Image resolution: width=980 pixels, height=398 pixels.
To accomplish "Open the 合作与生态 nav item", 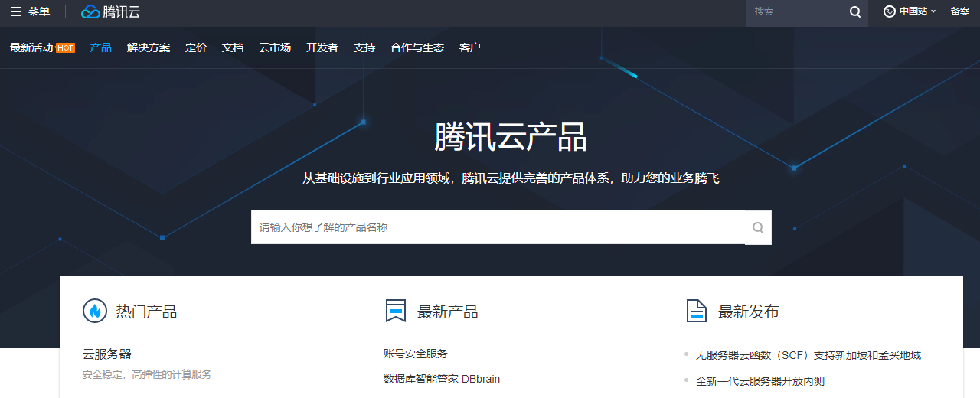I will (417, 47).
